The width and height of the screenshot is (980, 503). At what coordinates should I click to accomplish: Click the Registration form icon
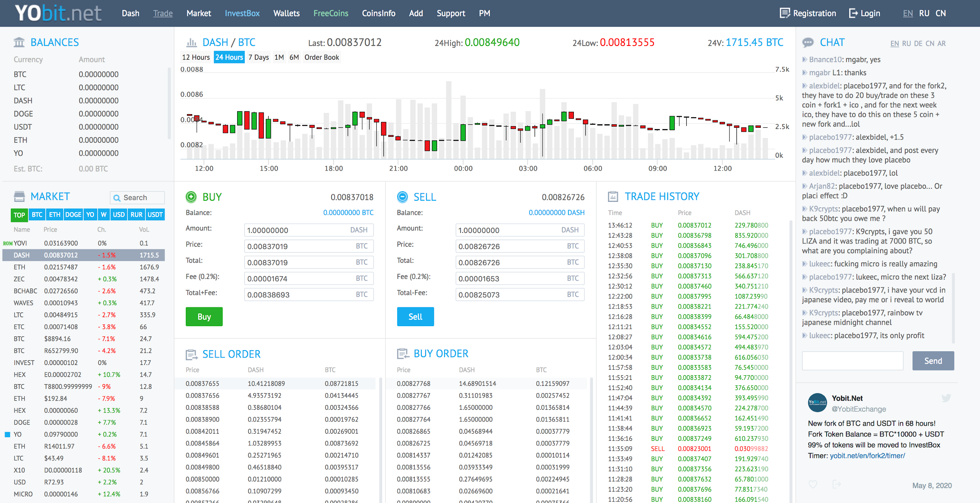785,13
